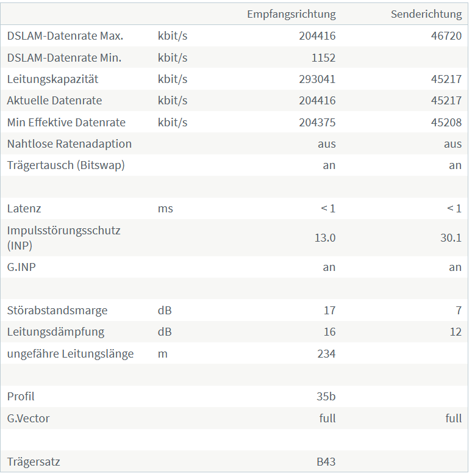Click the DSLAM-Datenrate Min. value 1152
This screenshot has width=472, height=476.
tap(323, 58)
